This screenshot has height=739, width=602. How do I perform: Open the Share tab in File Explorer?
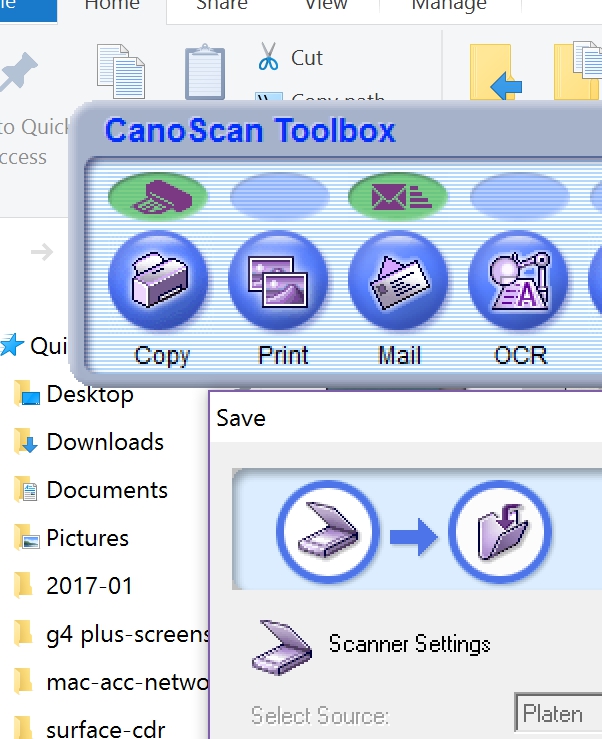[222, 6]
